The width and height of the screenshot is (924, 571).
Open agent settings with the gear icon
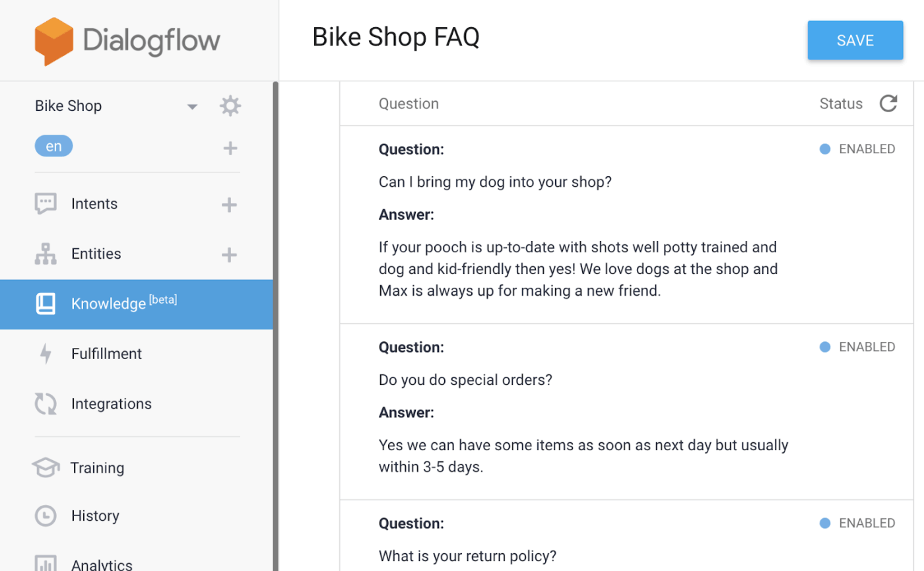(x=230, y=106)
